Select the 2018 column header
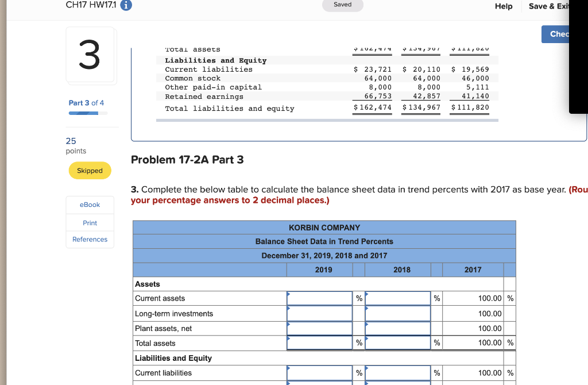The width and height of the screenshot is (588, 385). click(402, 269)
